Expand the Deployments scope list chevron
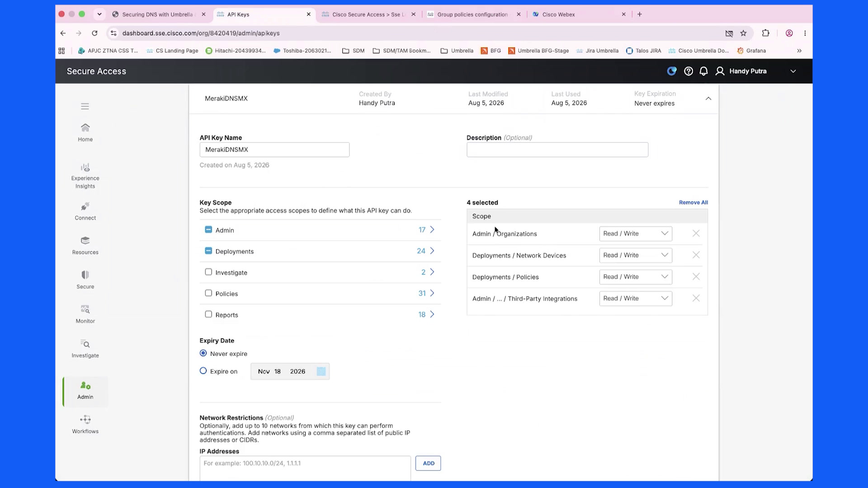This screenshot has height=488, width=868. (432, 251)
